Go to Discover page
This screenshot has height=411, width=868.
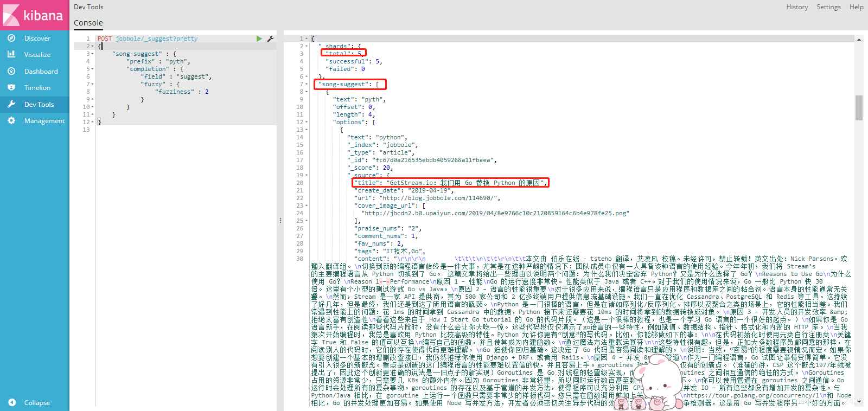(x=37, y=38)
